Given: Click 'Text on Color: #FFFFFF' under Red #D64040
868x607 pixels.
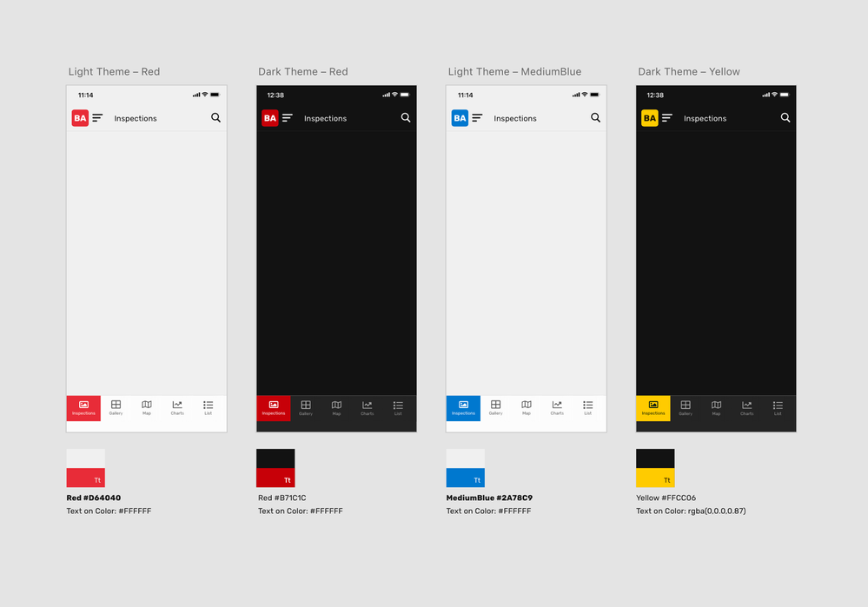Looking at the screenshot, I should pos(109,511).
